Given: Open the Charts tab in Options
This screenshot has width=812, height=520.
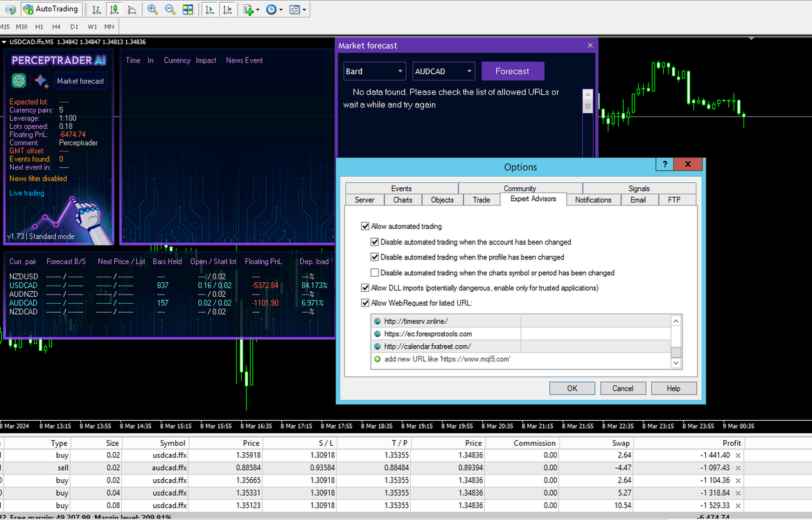Looking at the screenshot, I should point(403,200).
